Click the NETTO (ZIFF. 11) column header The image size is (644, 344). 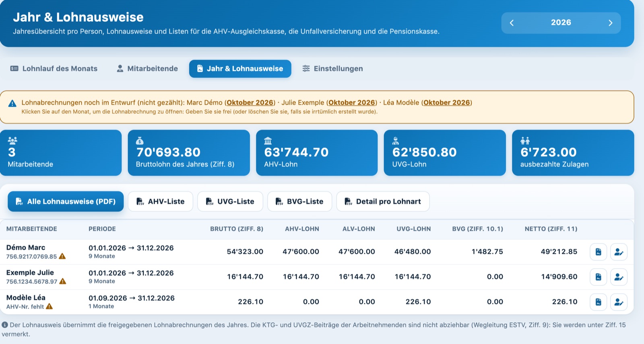(551, 229)
